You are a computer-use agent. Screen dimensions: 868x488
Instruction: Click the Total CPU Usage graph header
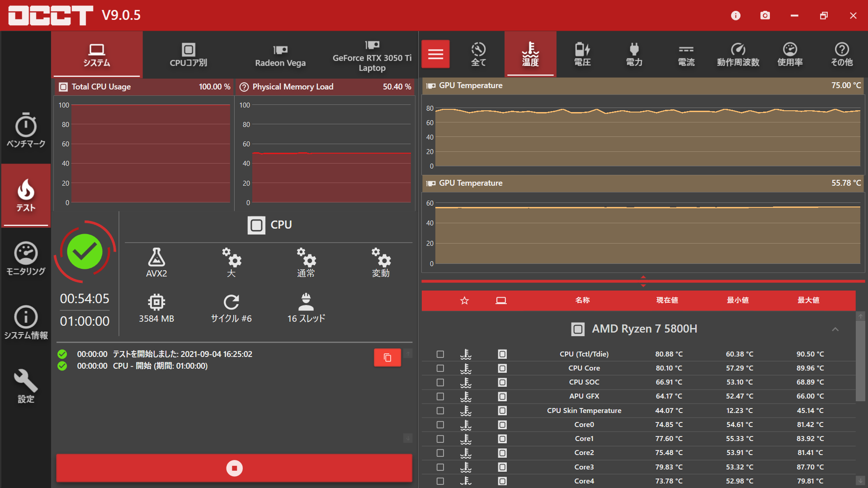click(x=144, y=87)
